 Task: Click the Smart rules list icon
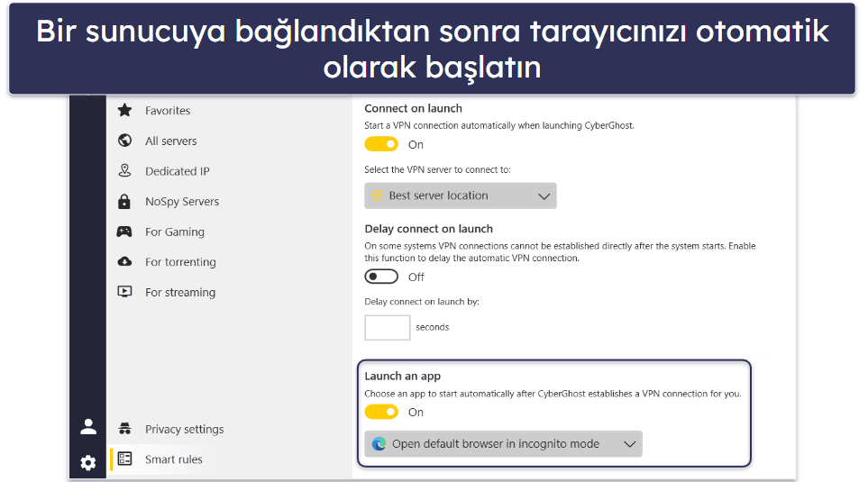click(x=125, y=459)
